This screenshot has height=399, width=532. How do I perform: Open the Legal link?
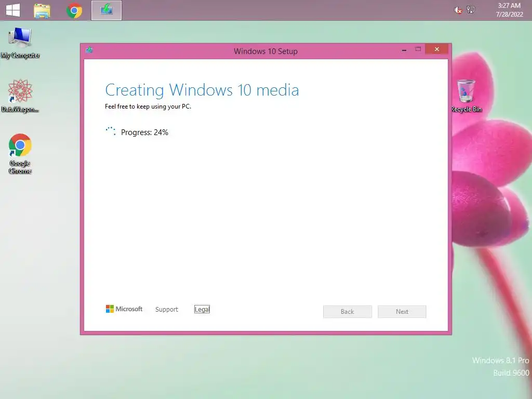click(x=202, y=310)
